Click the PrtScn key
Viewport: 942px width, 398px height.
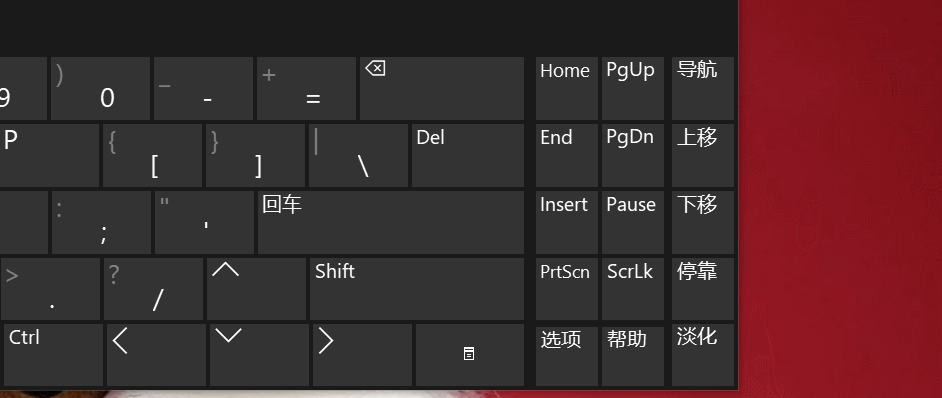click(x=567, y=289)
